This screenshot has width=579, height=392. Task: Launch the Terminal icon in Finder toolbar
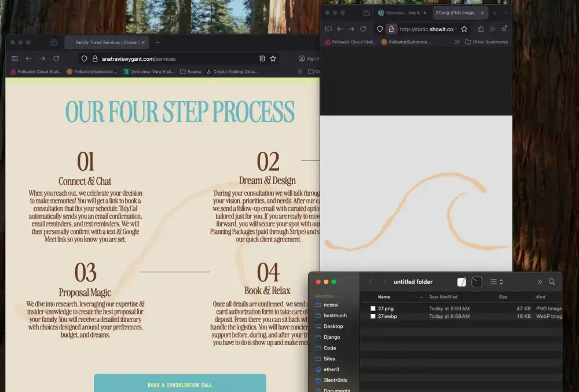point(477,282)
